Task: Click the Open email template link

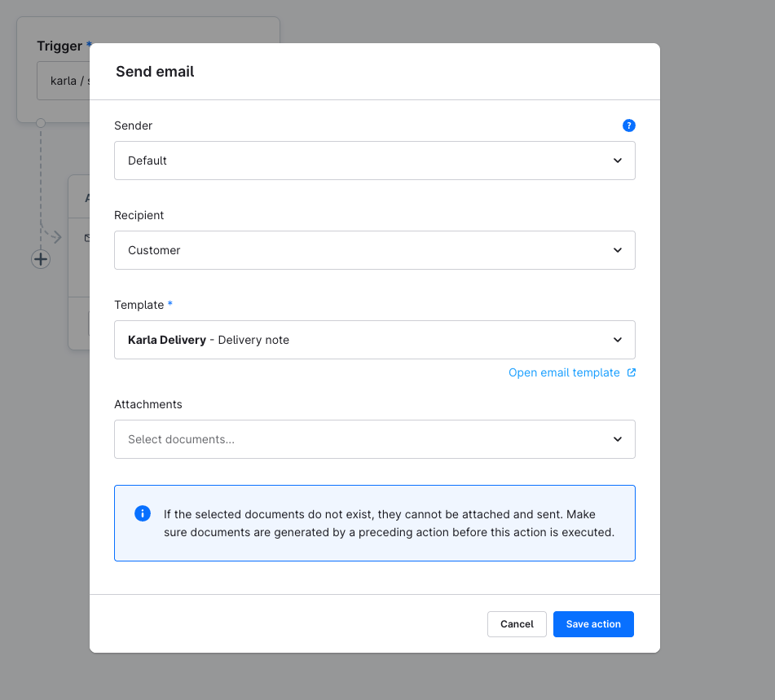Action: click(x=564, y=372)
